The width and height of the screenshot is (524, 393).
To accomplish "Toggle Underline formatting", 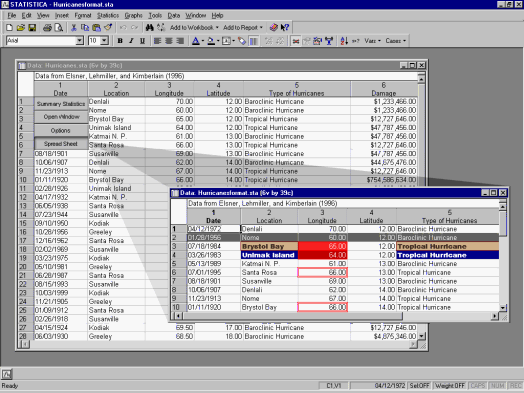I will (x=142, y=41).
